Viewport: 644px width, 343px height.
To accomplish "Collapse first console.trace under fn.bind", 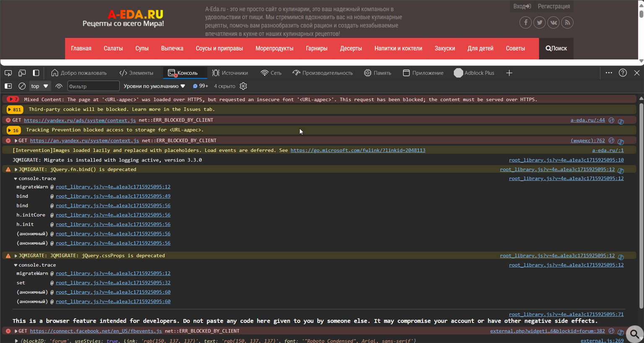I will pyautogui.click(x=16, y=178).
